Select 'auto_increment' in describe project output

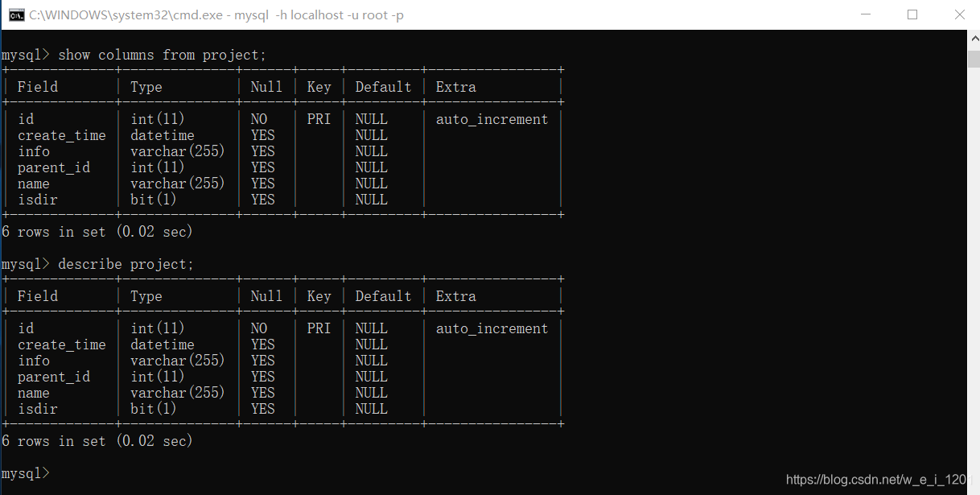(x=492, y=328)
